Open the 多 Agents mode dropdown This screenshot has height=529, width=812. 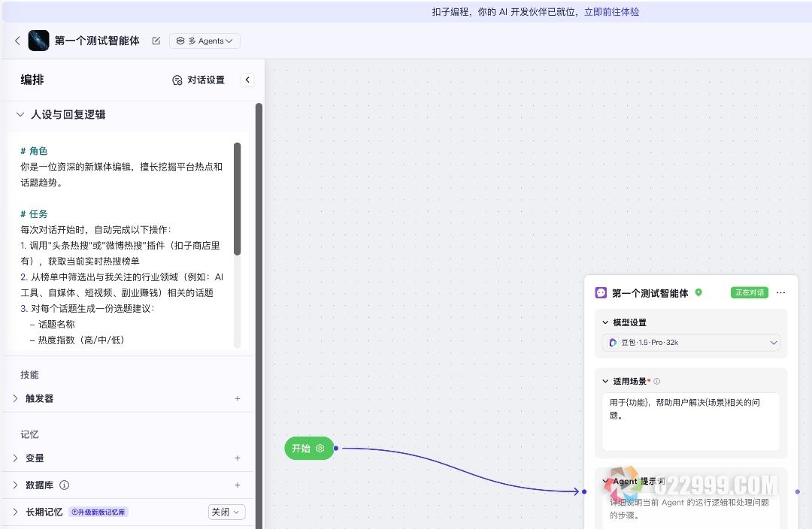coord(205,41)
